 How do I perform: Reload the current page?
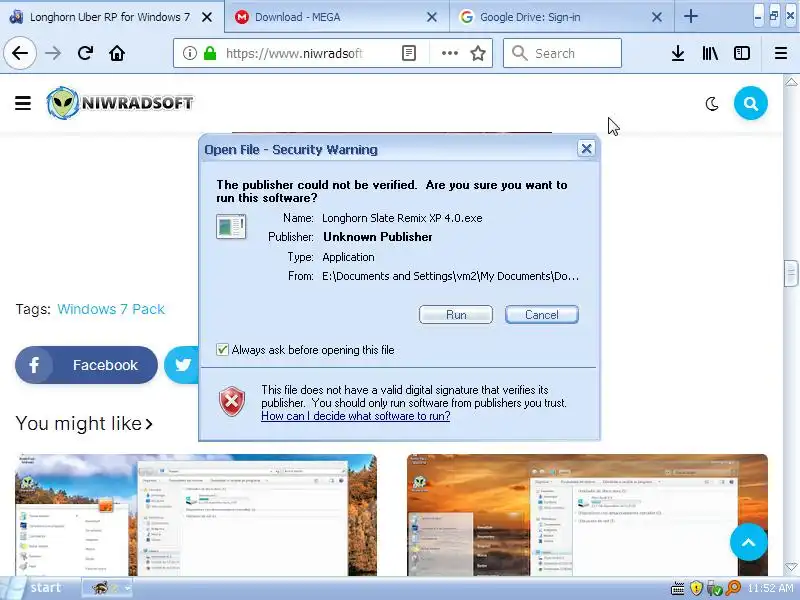click(85, 53)
